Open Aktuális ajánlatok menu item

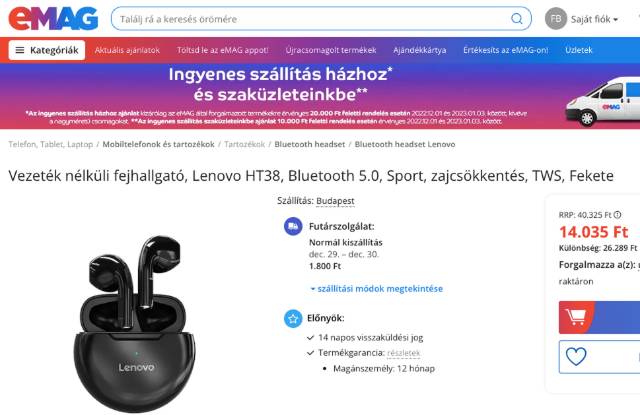[127, 50]
